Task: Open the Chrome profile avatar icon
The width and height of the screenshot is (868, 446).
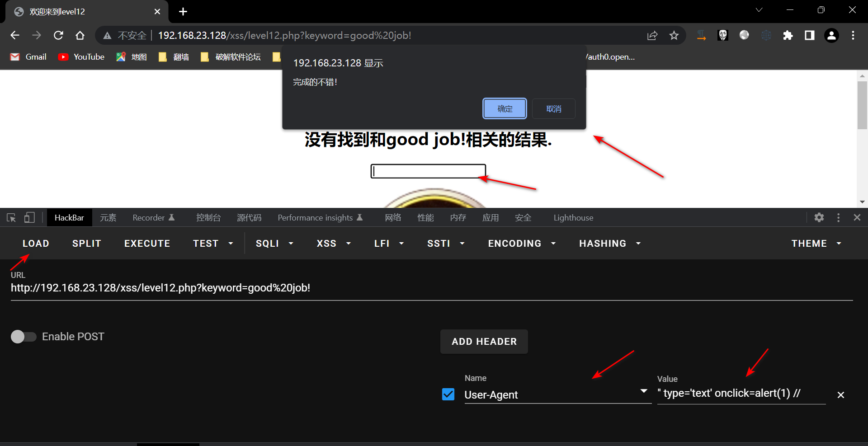Action: pos(831,35)
